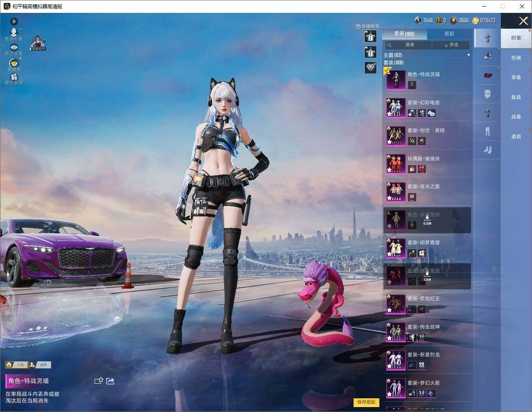This screenshot has height=412, width=532.
Task: Select the shoes category icon
Action: [x=488, y=150]
